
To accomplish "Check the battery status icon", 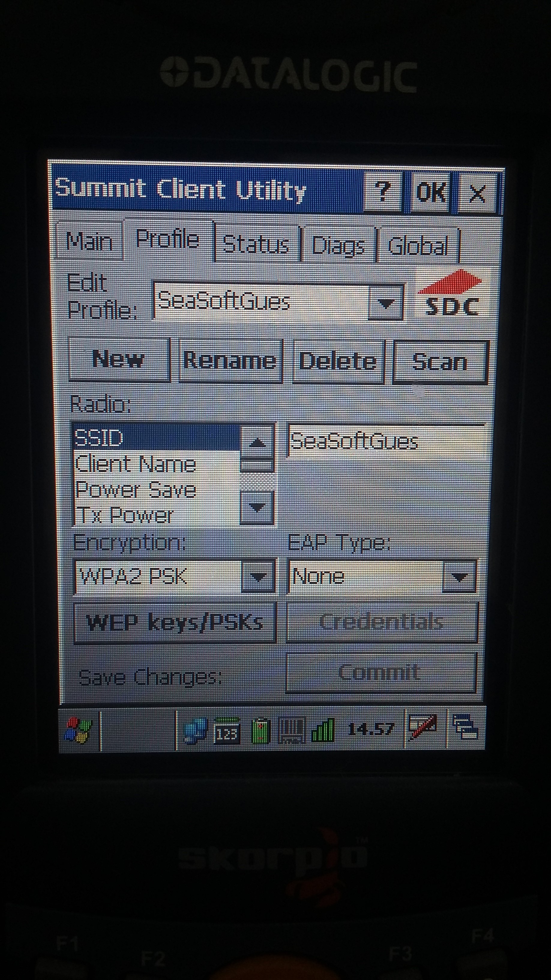I will coord(261,731).
